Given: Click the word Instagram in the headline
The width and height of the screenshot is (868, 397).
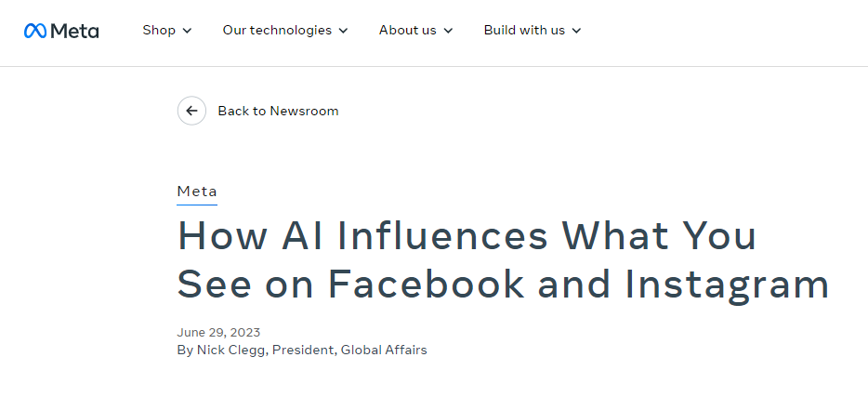Looking at the screenshot, I should [x=727, y=285].
